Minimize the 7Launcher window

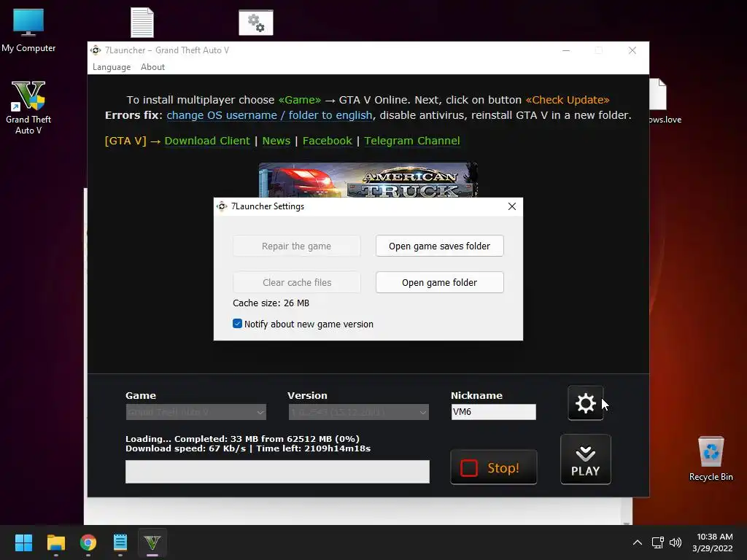(566, 50)
